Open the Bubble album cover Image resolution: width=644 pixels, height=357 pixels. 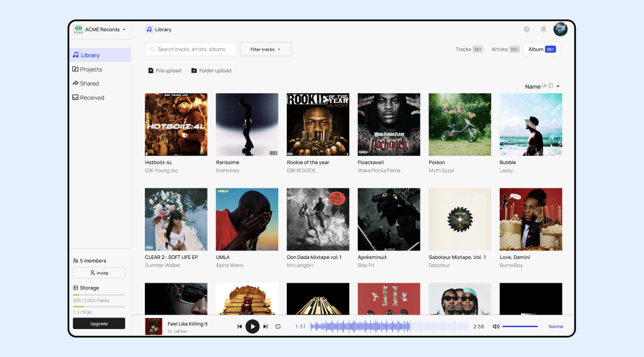[x=531, y=125]
